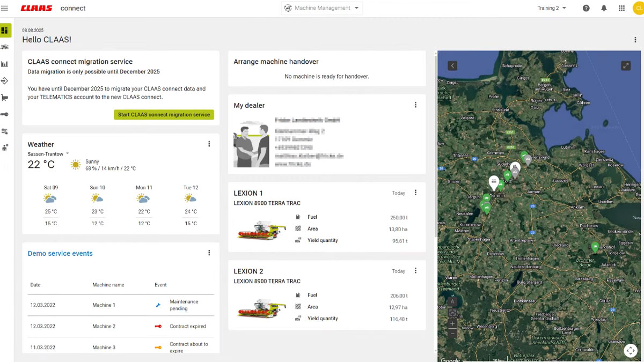Open the data transfer arrow sidebar icon
644x362 pixels.
pos(5,81)
